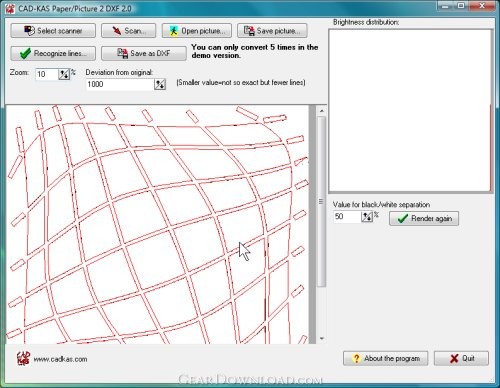Click the vertical scrollbar thumb of drawing

[321, 201]
